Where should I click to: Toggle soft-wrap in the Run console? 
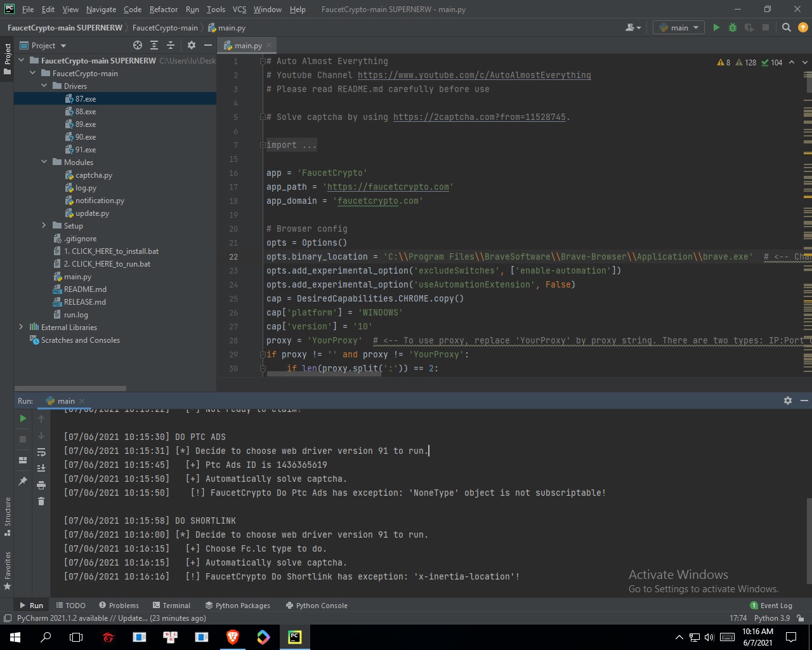tap(41, 452)
